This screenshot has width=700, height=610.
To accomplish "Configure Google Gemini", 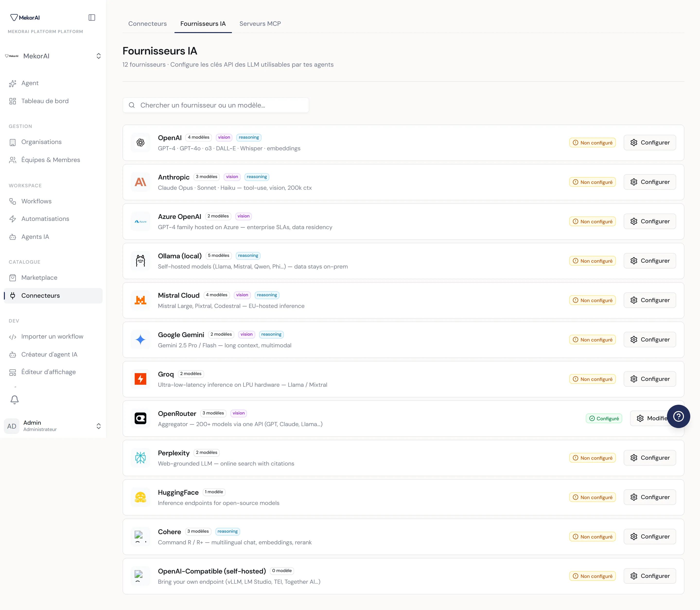I will (650, 340).
